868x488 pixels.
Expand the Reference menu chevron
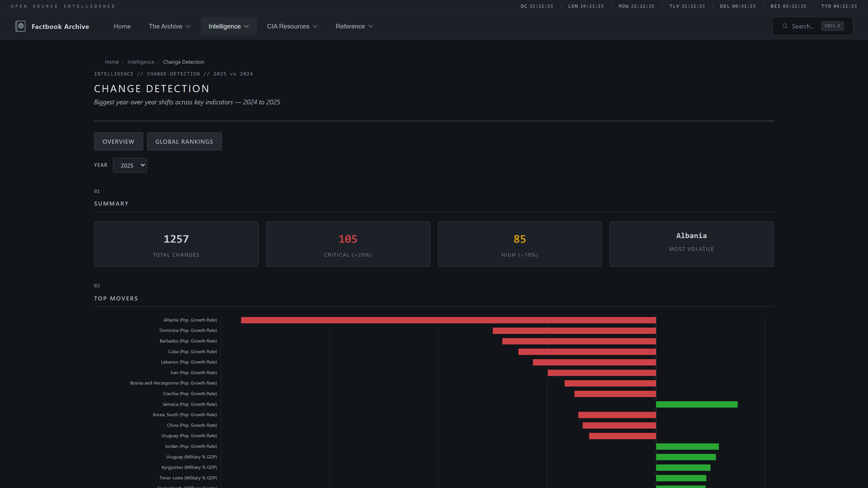[371, 26]
